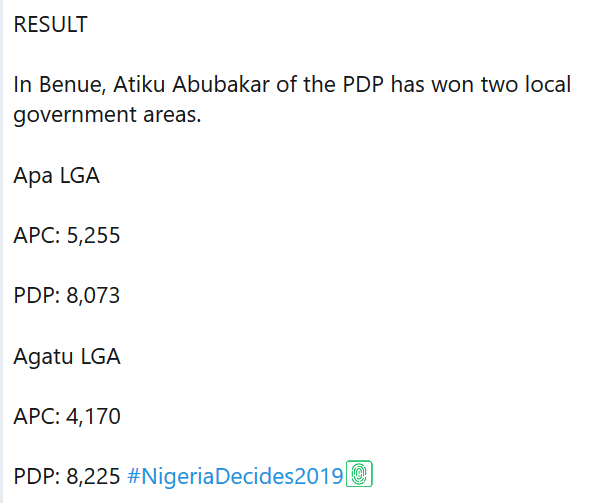Click the PDP: 8,225 result text

tap(67, 475)
